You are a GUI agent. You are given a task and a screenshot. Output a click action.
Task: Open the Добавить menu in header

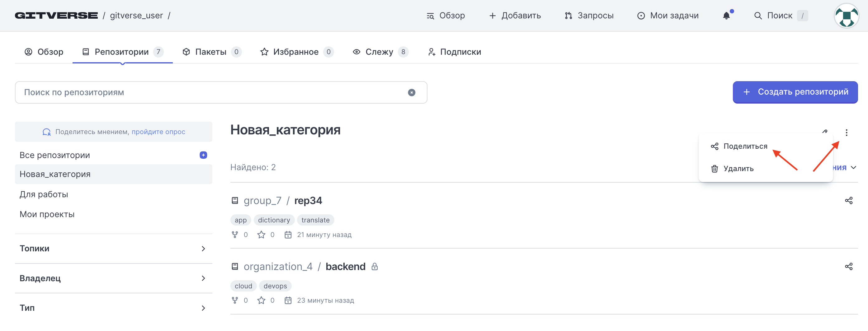(x=515, y=16)
